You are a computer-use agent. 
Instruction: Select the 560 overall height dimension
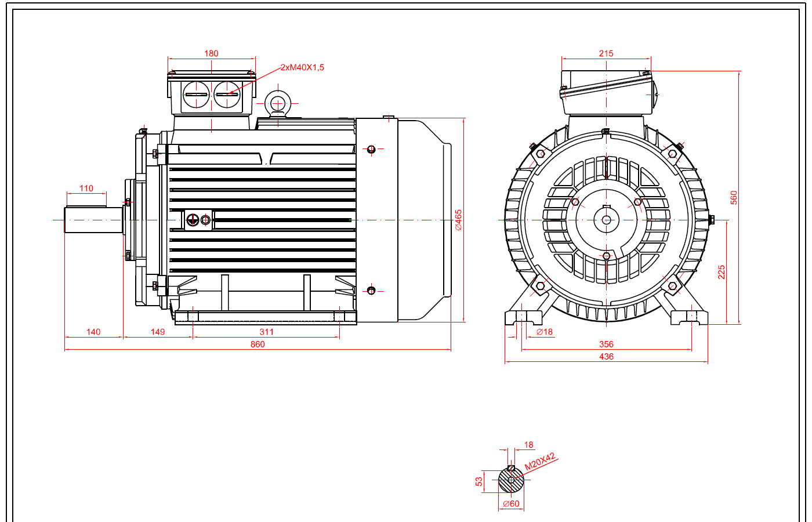(x=734, y=197)
